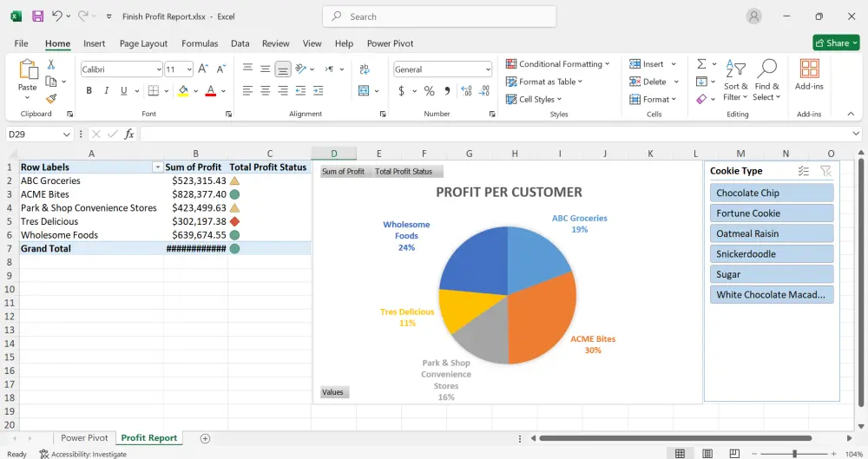
Task: Toggle Bold formatting
Action: pos(89,90)
